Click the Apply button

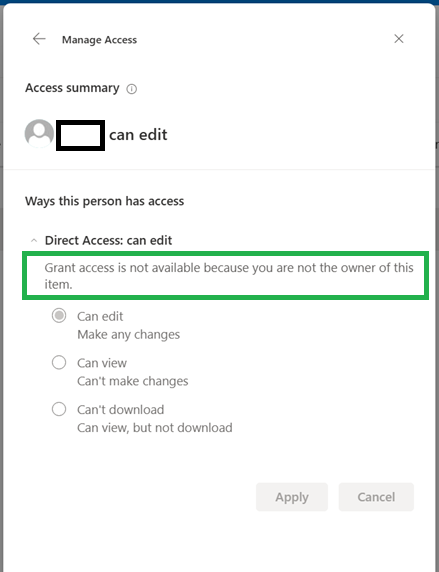[292, 497]
